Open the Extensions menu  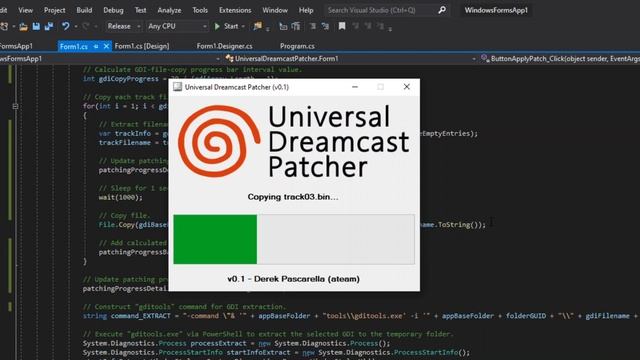tap(235, 10)
